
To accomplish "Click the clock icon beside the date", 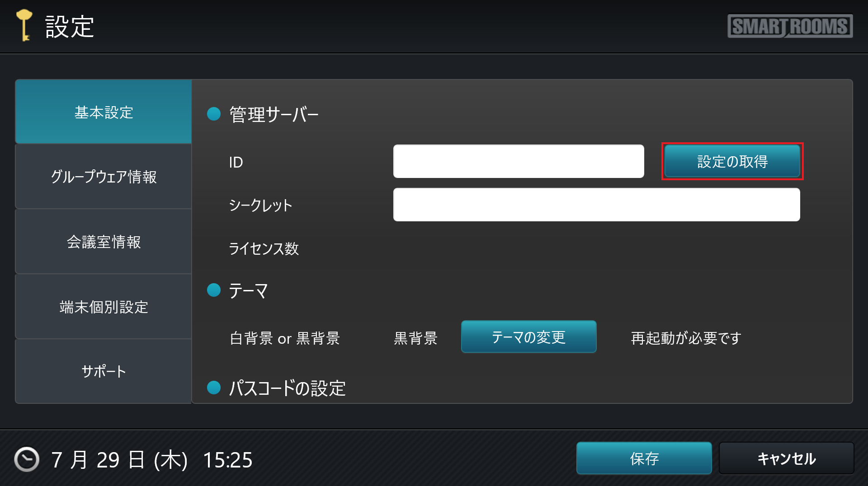I will 27,459.
